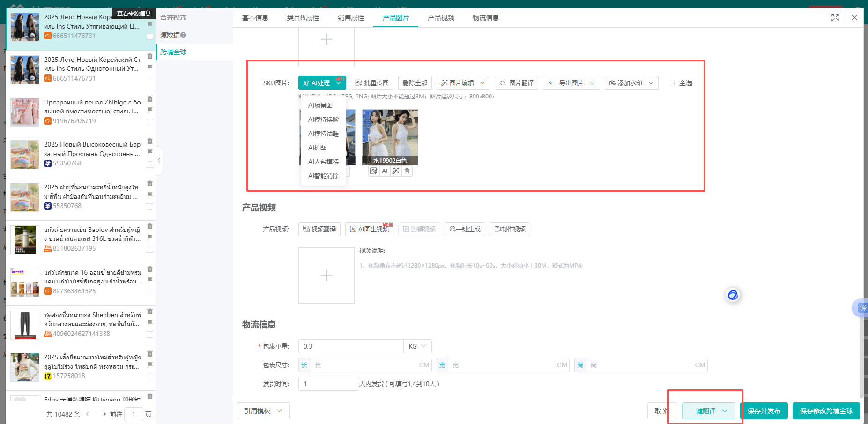The image size is (868, 424).
Task: Click help question mark icon beside 源数据
Action: coord(183,35)
